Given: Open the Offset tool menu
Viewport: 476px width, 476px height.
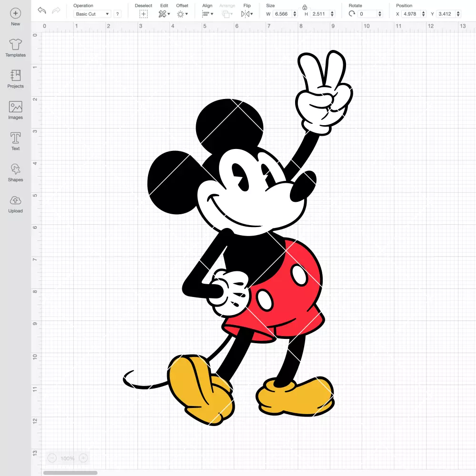Looking at the screenshot, I should tap(182, 14).
